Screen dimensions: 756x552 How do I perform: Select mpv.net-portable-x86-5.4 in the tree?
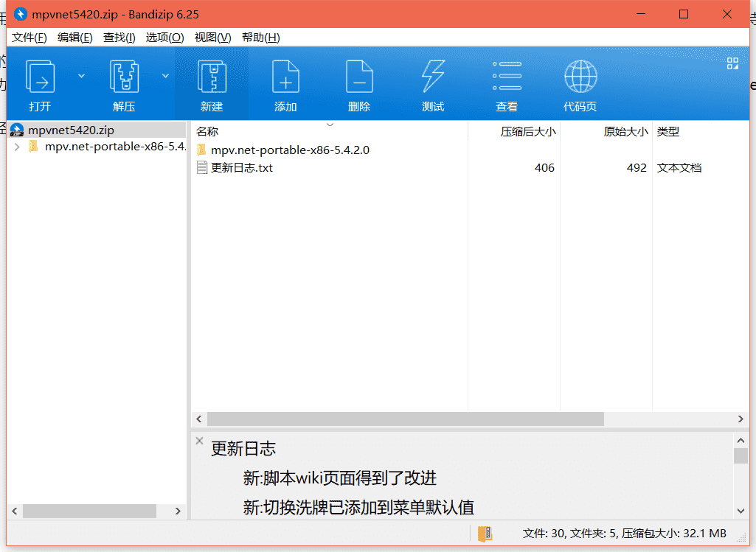click(115, 147)
